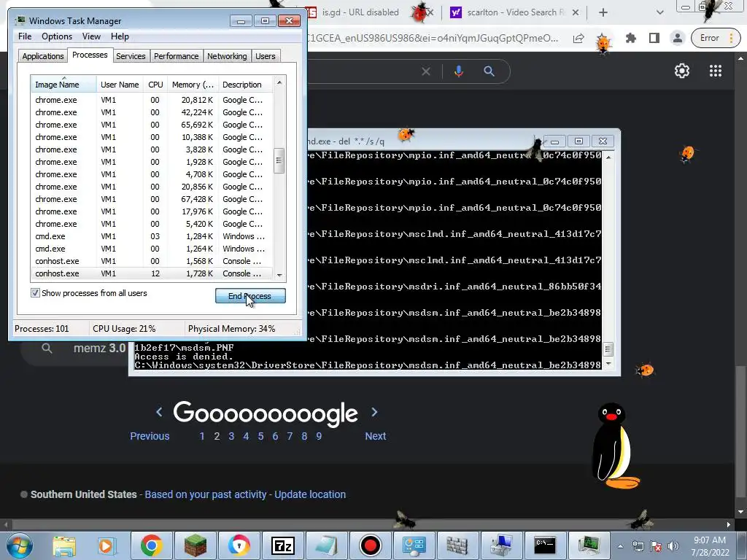Click volume speaker tray icon
Viewport: 747px width, 560px height.
point(673,546)
